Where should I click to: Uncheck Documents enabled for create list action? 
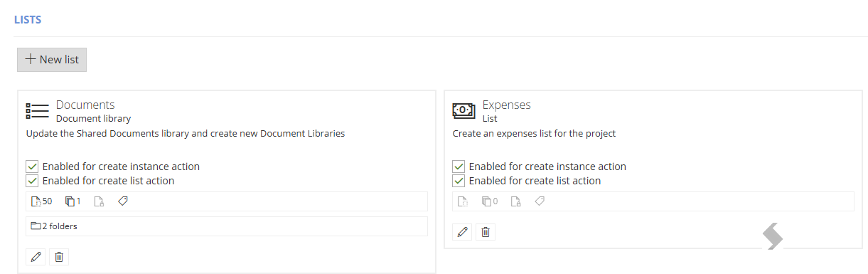[32, 181]
